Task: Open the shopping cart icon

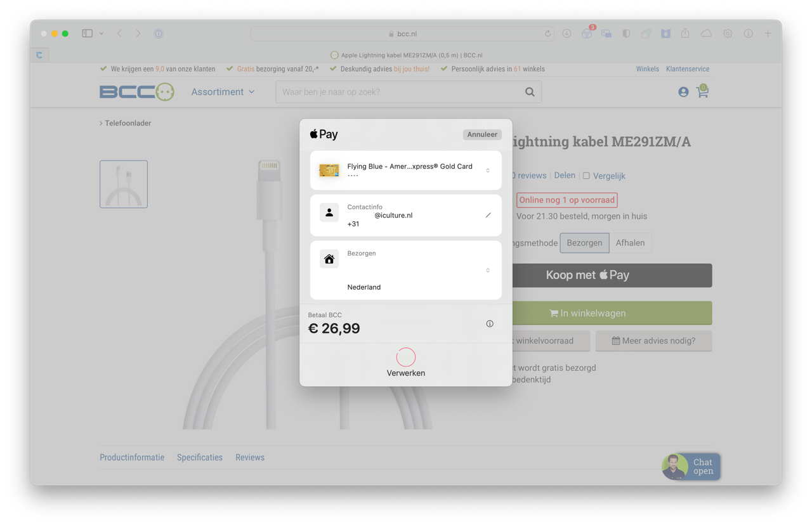Action: point(702,92)
